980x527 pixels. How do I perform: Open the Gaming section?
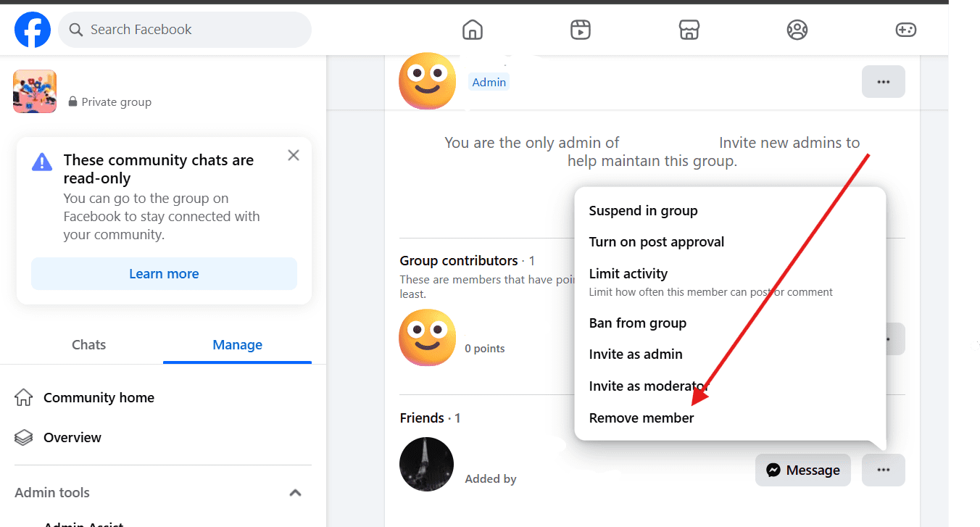tap(906, 30)
